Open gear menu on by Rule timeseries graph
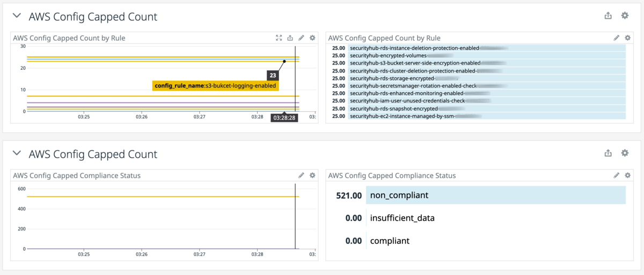The height and width of the screenshot is (275, 644). click(312, 38)
